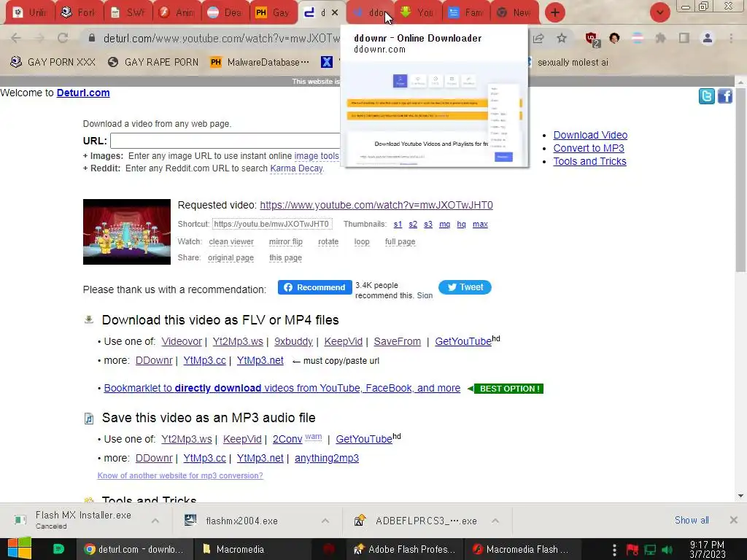
Task: Open the share icon in the address bar
Action: 538,38
